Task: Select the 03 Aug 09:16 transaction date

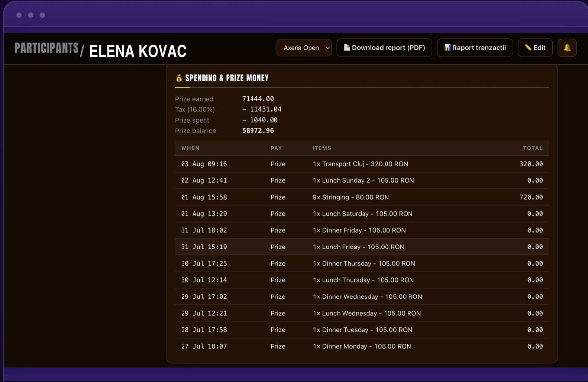Action: click(x=204, y=164)
